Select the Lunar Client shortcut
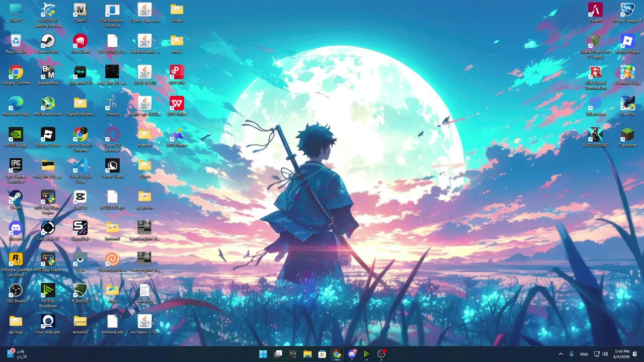Image resolution: width=644 pixels, height=362 pixels. tap(112, 169)
